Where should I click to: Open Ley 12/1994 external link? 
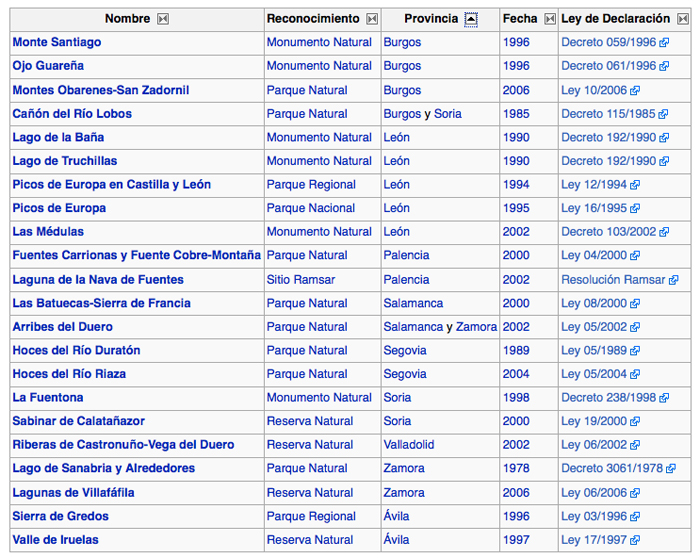600,184
